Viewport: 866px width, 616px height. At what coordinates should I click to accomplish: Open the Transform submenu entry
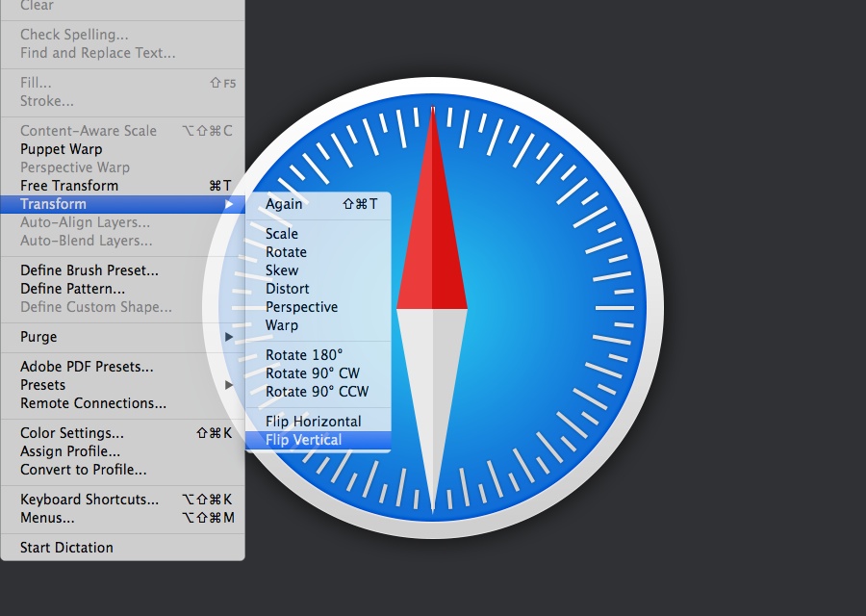[x=122, y=204]
